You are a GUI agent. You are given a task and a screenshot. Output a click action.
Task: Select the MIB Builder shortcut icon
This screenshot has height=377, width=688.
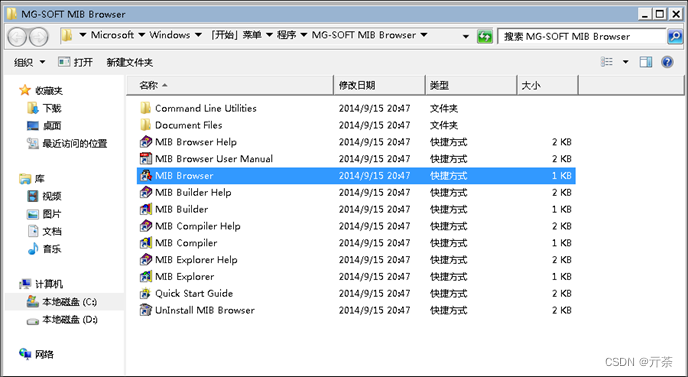tap(145, 209)
